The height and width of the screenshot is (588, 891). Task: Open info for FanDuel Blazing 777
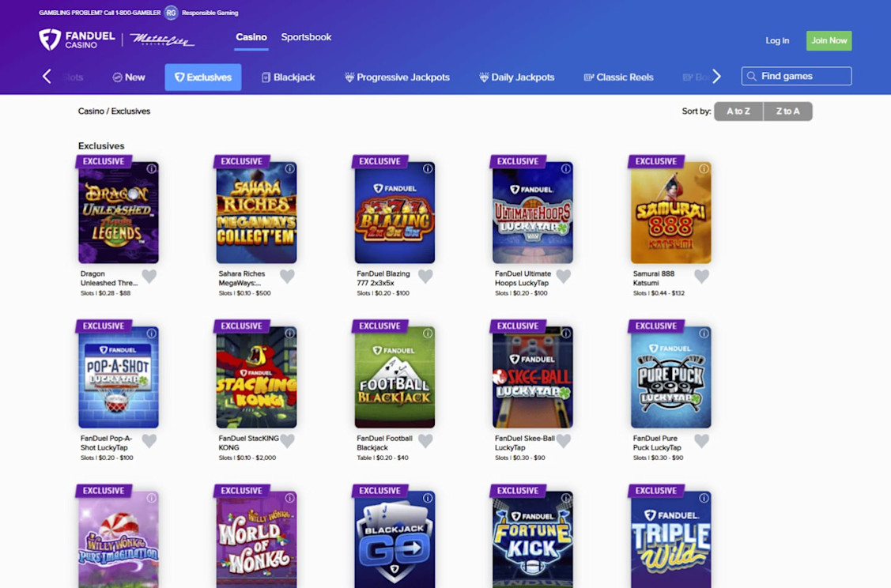pyautogui.click(x=427, y=168)
